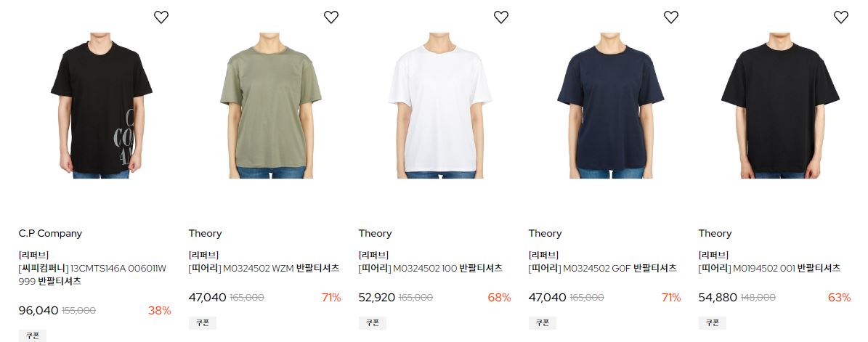Click heart icon on olive Theory t-shirt
This screenshot has width=868, height=342.
pos(331,17)
